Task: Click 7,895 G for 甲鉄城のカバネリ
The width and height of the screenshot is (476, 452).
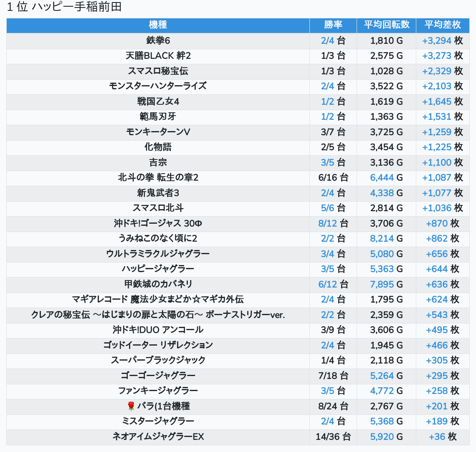Action: [x=382, y=284]
